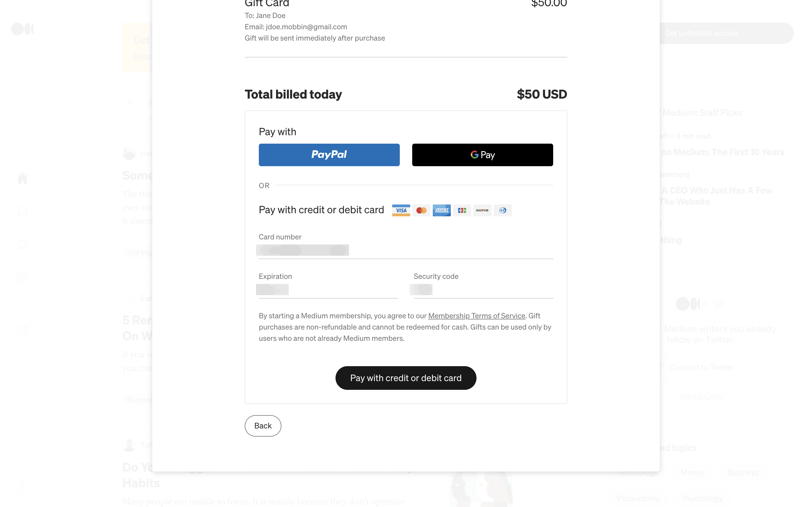Viewport: 812px width, 507px height.
Task: Focus the Security code field
Action: 483,290
